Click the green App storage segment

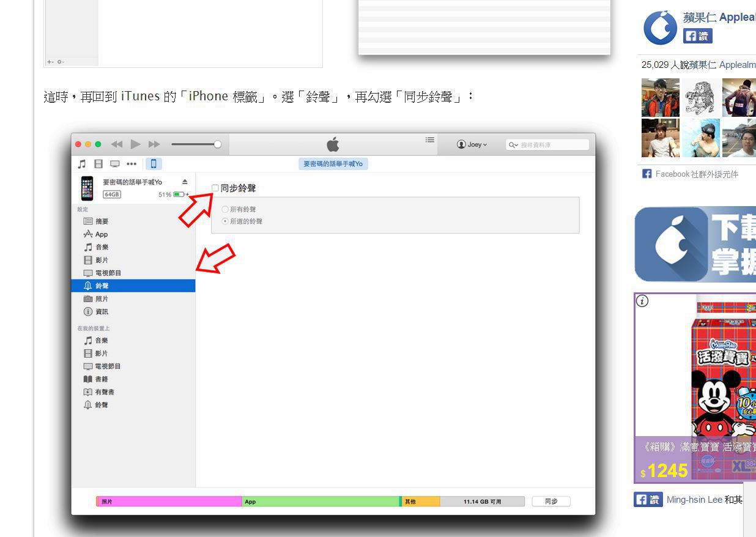pyautogui.click(x=321, y=502)
